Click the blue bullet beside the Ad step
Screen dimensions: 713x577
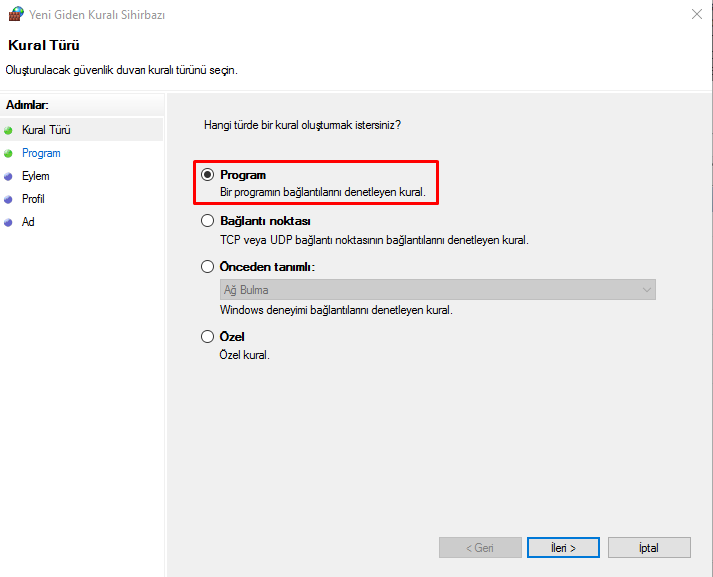click(x=9, y=222)
